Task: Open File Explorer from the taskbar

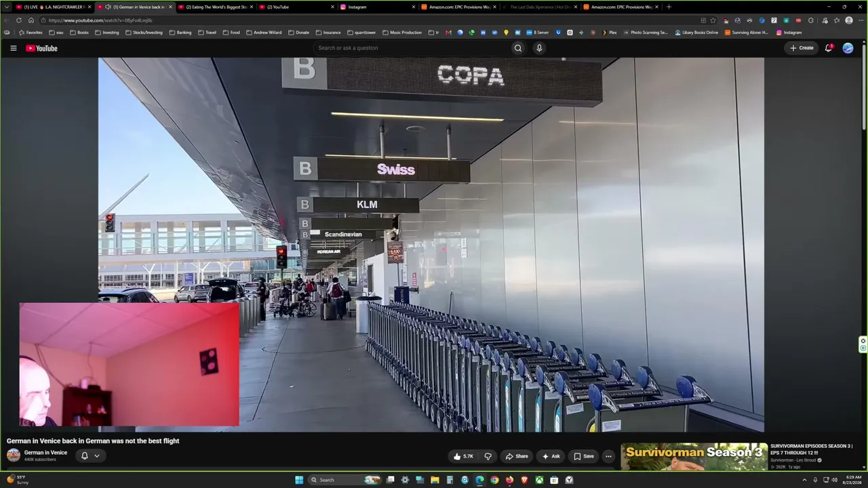Action: (435, 480)
